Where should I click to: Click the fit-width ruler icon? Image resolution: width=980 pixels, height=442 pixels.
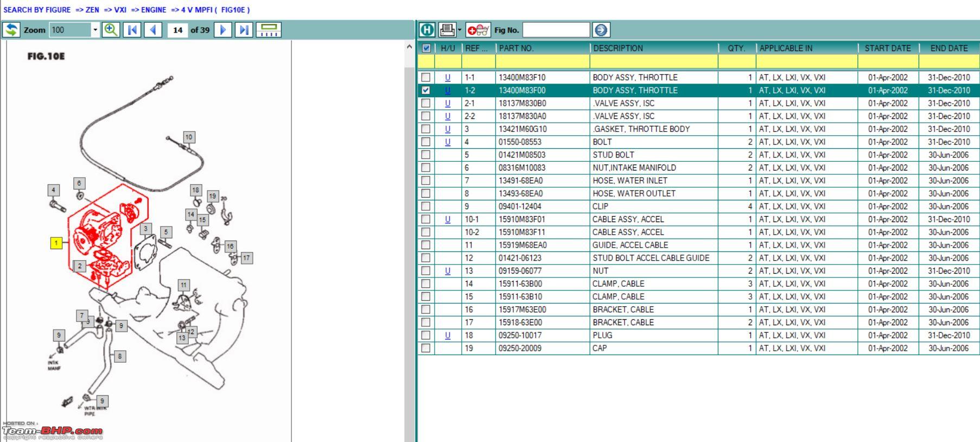pos(269,30)
